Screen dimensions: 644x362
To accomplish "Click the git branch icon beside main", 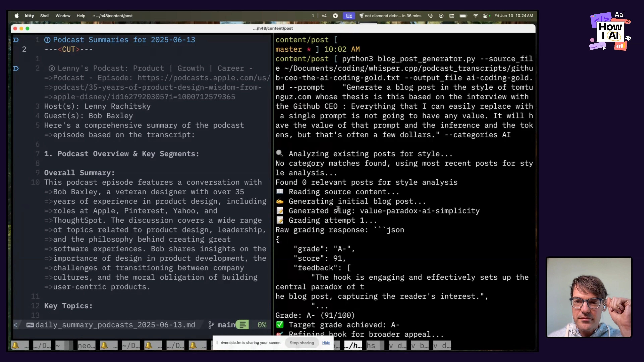I will 211,325.
